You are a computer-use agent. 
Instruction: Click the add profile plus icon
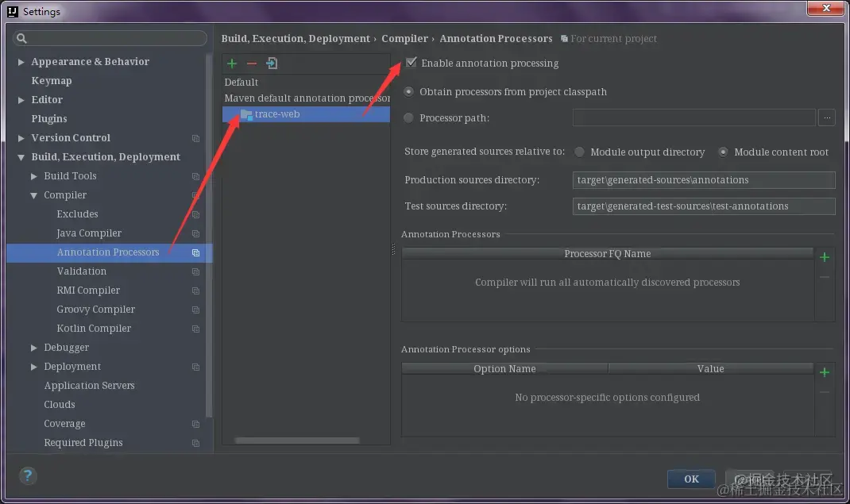pyautogui.click(x=231, y=63)
